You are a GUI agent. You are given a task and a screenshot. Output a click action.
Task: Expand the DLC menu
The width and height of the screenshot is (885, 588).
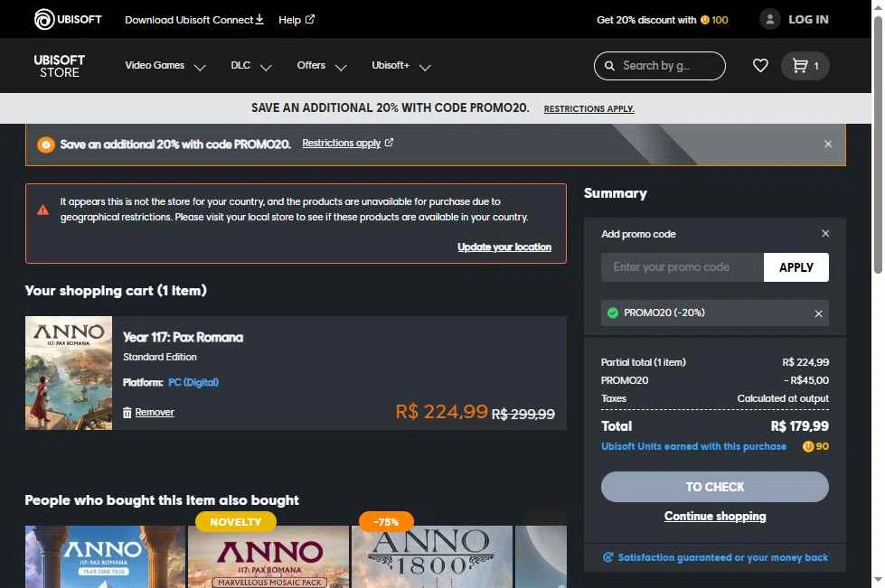251,66
